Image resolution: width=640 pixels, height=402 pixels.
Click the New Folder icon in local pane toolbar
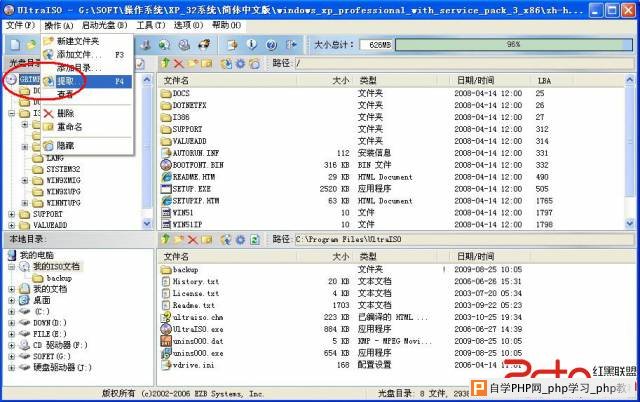[179, 240]
